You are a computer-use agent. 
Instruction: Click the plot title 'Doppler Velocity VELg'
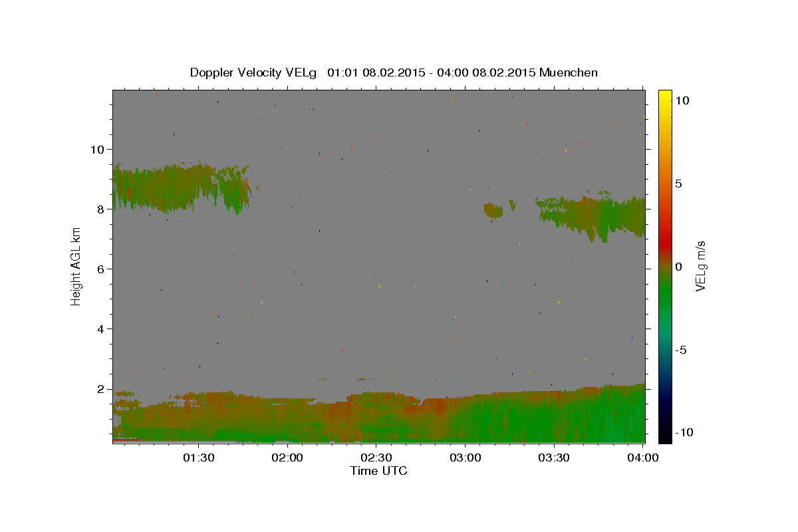pyautogui.click(x=255, y=72)
